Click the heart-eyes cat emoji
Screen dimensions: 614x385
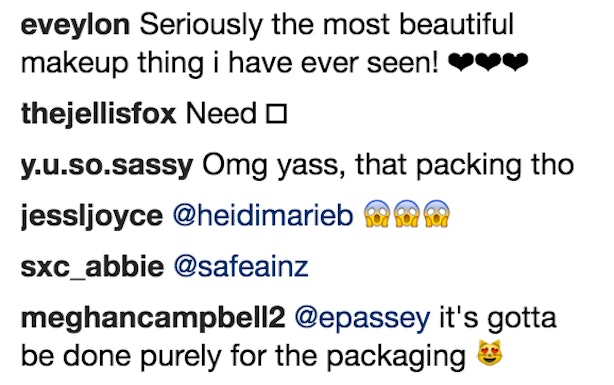tap(489, 353)
